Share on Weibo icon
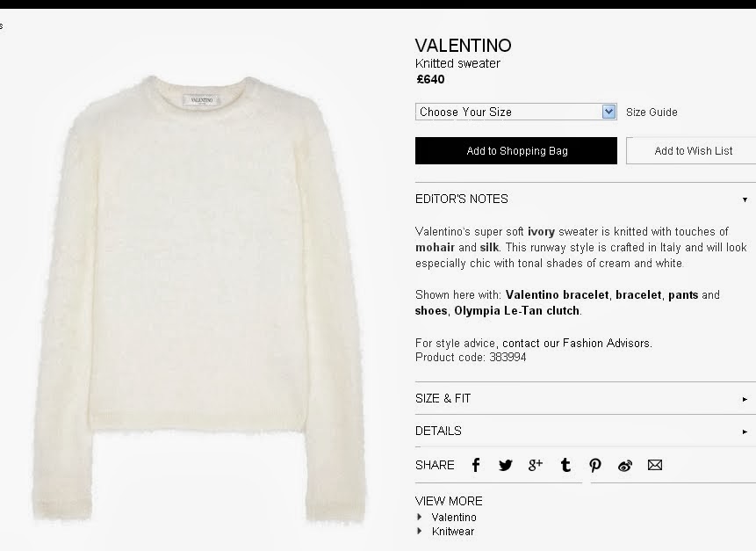The width and height of the screenshot is (756, 551). (625, 466)
